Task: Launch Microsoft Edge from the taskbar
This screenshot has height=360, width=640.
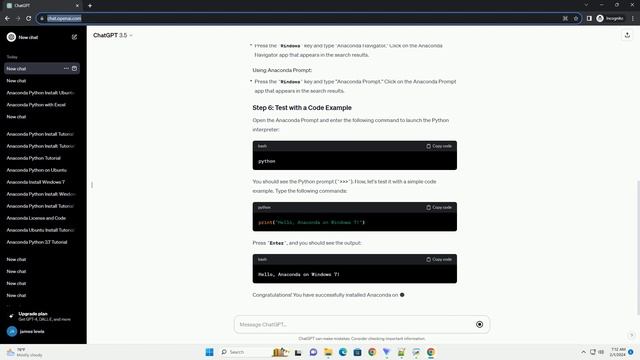Action: click(343, 352)
